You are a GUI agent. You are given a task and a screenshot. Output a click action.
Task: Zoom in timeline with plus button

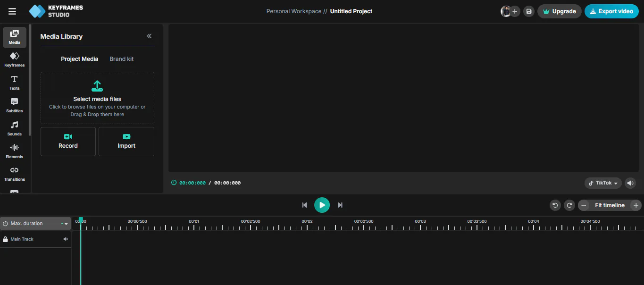[x=636, y=205]
